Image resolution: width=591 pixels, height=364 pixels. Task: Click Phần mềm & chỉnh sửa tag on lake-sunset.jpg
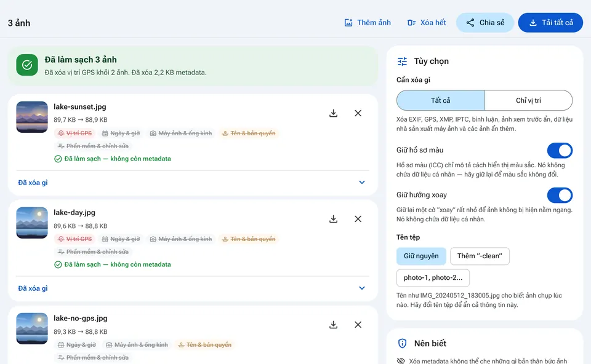93,146
